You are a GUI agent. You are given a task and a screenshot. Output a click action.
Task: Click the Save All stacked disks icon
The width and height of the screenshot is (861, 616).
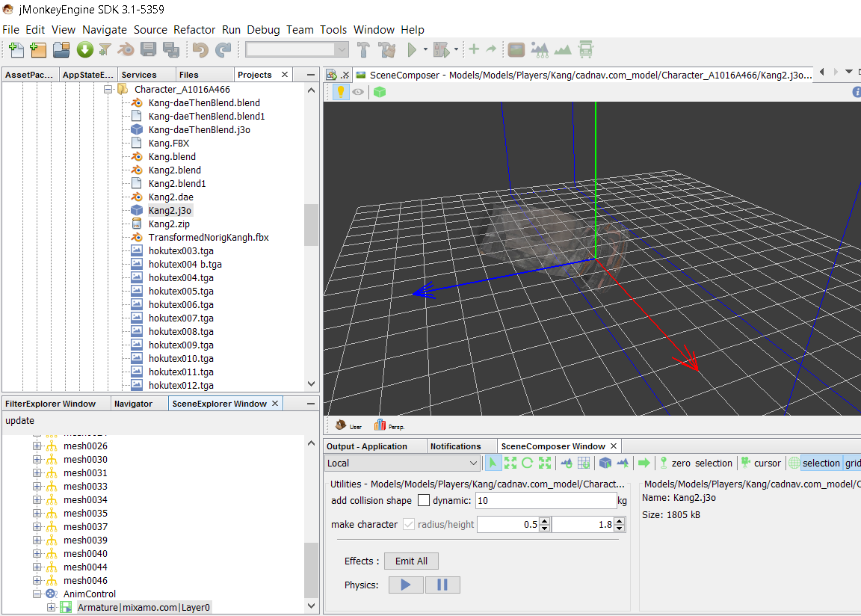click(x=170, y=50)
